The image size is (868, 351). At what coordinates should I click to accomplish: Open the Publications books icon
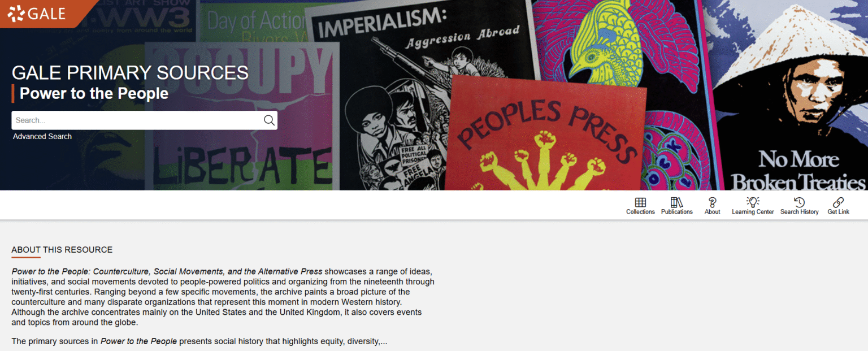click(676, 202)
